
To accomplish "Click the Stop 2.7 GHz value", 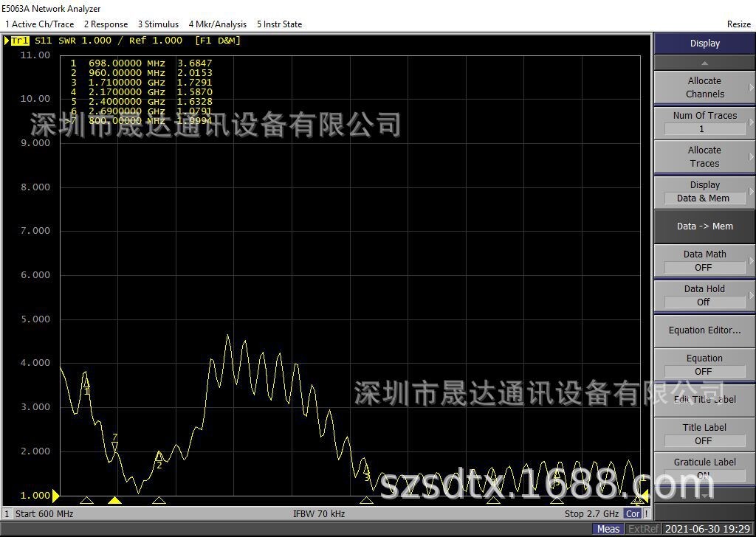I will (x=591, y=514).
